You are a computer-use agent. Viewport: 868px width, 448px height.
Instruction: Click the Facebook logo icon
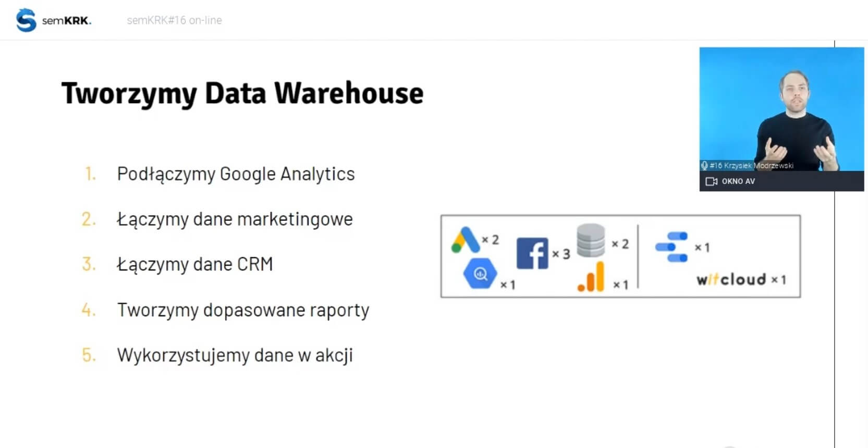click(532, 253)
